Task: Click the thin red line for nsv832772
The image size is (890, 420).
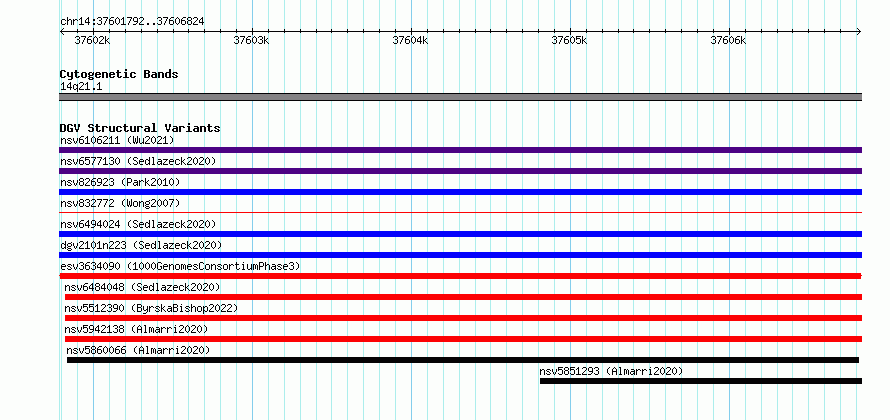Action: tap(460, 212)
